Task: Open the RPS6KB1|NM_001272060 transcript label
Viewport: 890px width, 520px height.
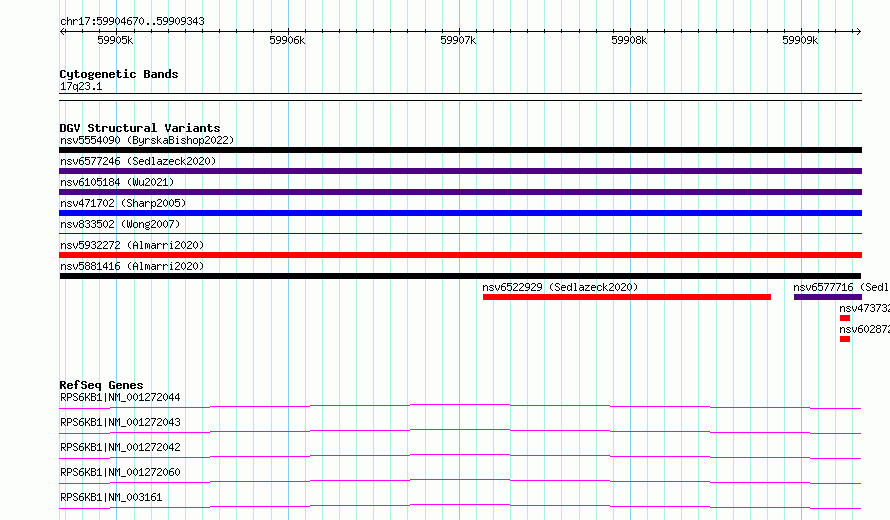Action: (x=120, y=472)
